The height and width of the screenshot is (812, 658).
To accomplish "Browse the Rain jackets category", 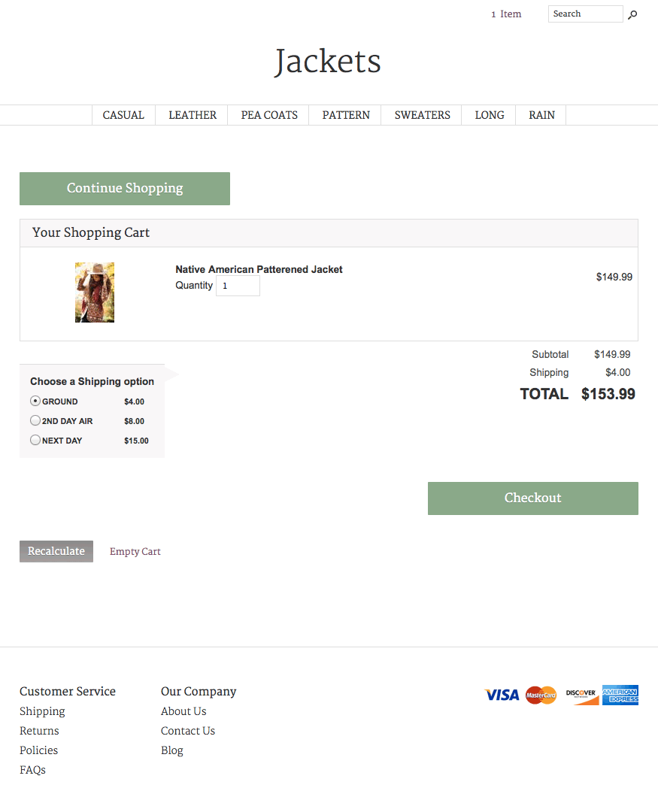I will 541,115.
